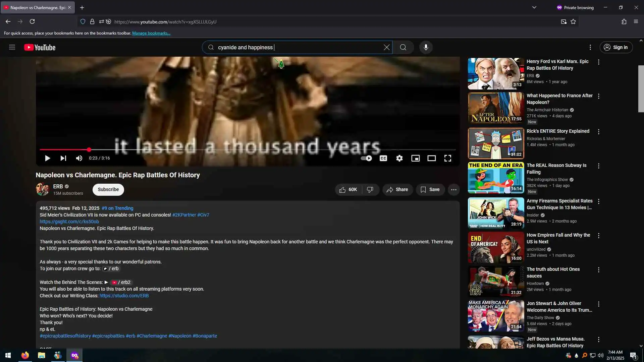Clear the search box text
The height and width of the screenshot is (362, 644).
386,47
